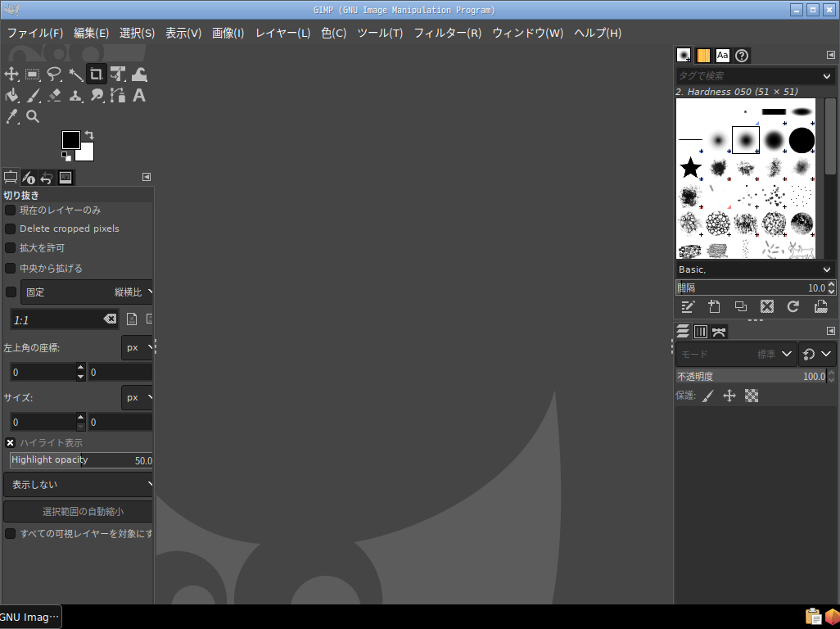The width and height of the screenshot is (840, 629).
Task: Enable the 固定 aspect checkbox
Action: pos(11,292)
